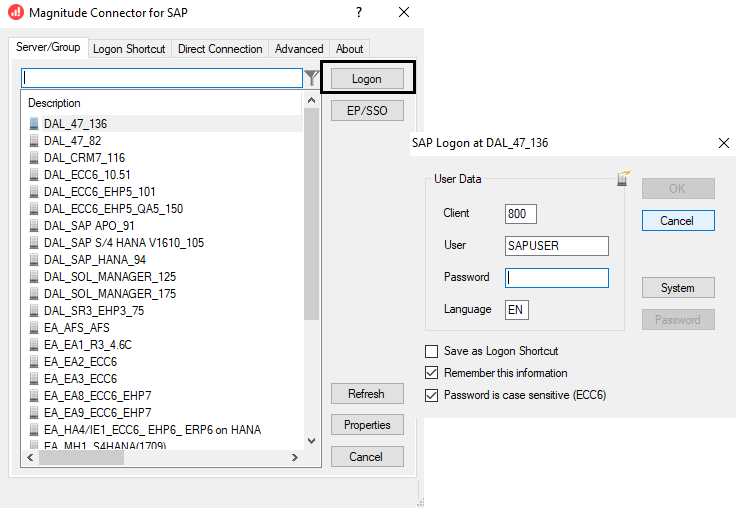The width and height of the screenshot is (736, 508).
Task: Click the help question mark in title bar
Action: tap(359, 12)
